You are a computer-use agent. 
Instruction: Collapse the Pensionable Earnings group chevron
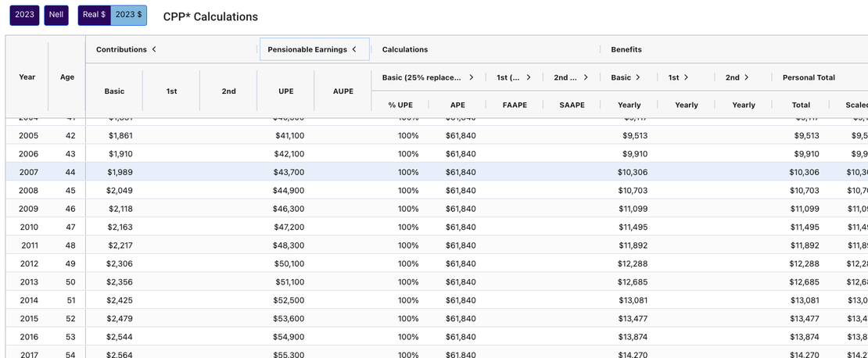coord(354,49)
